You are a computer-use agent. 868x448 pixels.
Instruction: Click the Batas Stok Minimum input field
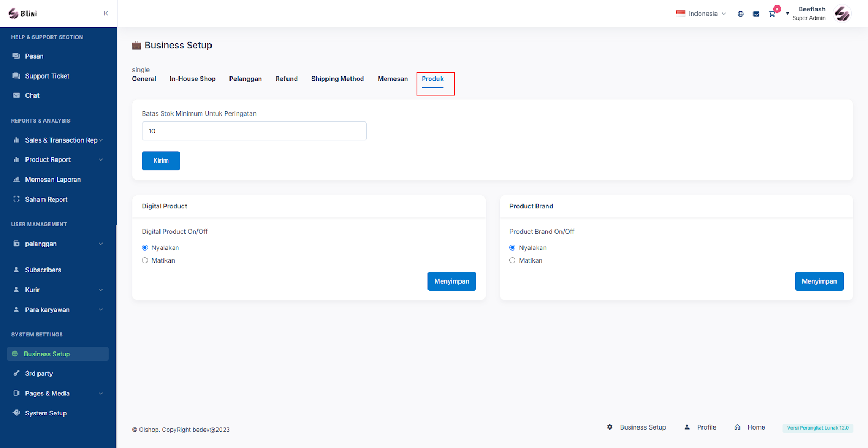(x=254, y=131)
